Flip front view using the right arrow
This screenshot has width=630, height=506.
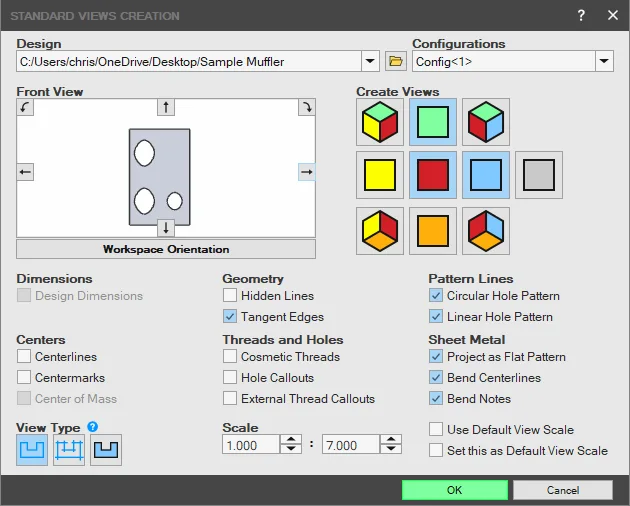tap(307, 172)
